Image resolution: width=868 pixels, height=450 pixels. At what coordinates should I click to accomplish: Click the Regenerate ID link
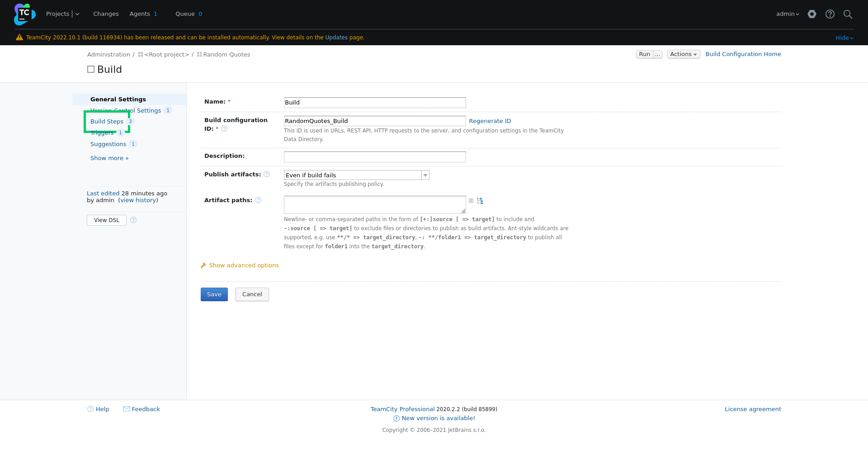pyautogui.click(x=490, y=121)
